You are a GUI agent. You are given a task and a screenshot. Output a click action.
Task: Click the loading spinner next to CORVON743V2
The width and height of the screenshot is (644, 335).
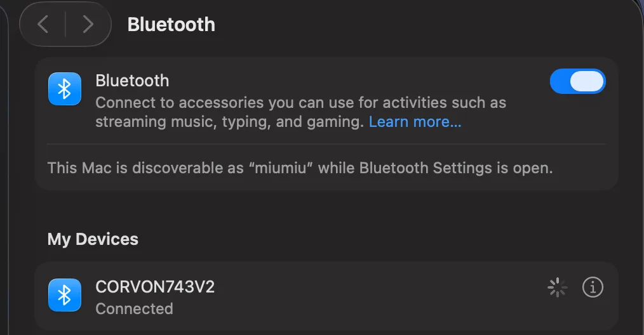pyautogui.click(x=558, y=287)
